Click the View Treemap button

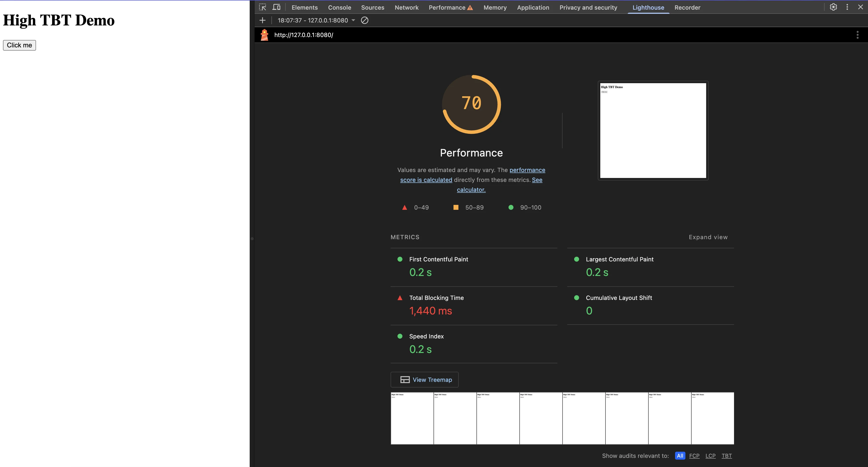425,380
